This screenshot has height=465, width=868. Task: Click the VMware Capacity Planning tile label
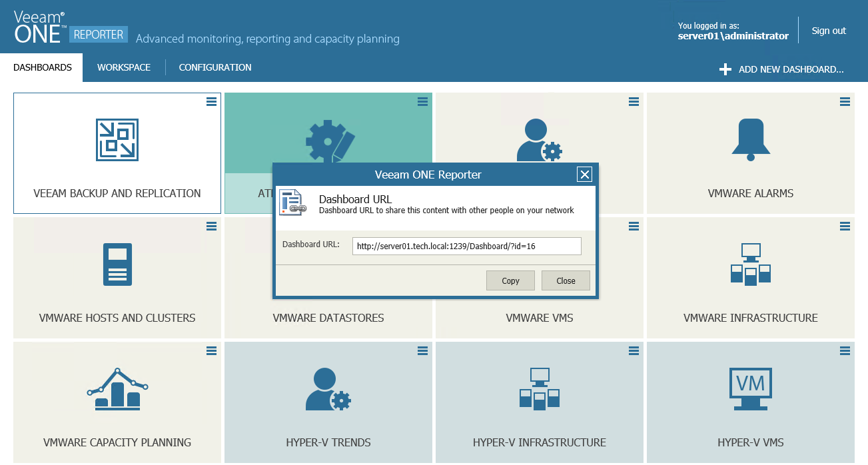pos(117,442)
